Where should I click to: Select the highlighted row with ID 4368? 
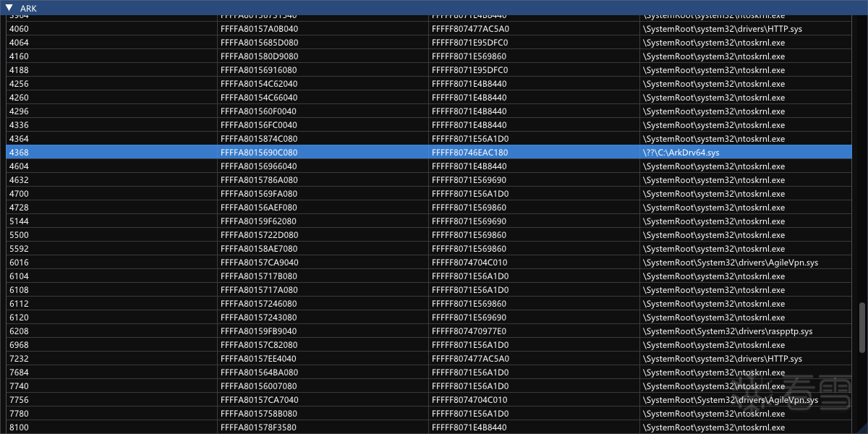click(x=19, y=153)
